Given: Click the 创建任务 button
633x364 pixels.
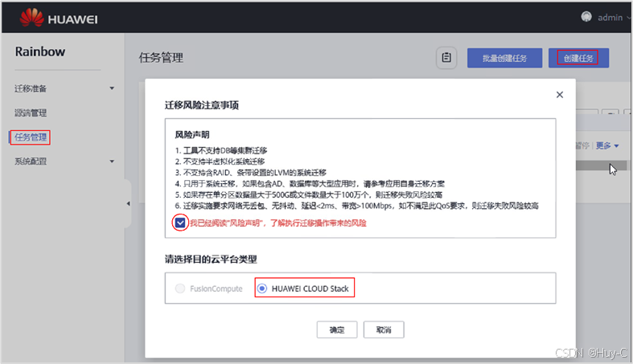Looking at the screenshot, I should click(578, 58).
